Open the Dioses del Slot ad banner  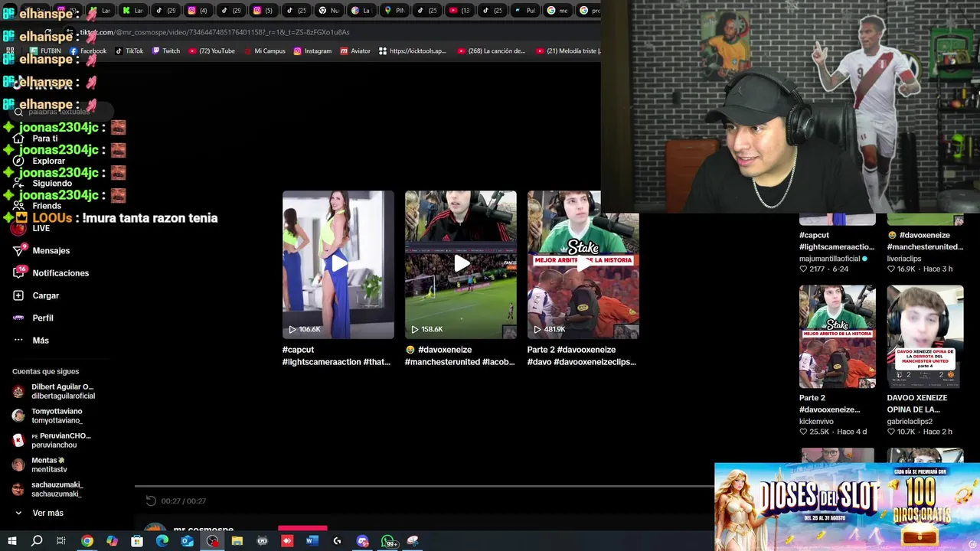847,507
